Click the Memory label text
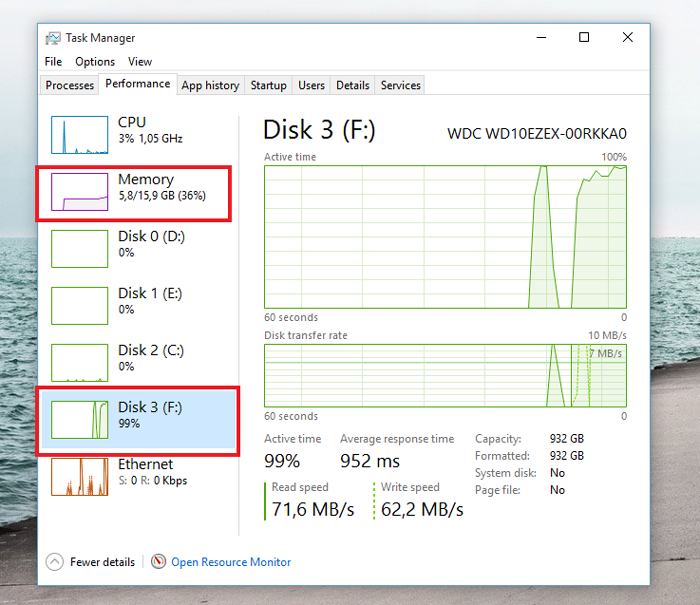This screenshot has height=605, width=700. pos(146,179)
